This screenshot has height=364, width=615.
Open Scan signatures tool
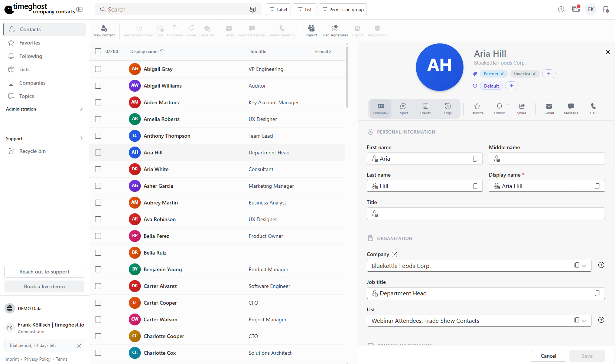pyautogui.click(x=335, y=30)
